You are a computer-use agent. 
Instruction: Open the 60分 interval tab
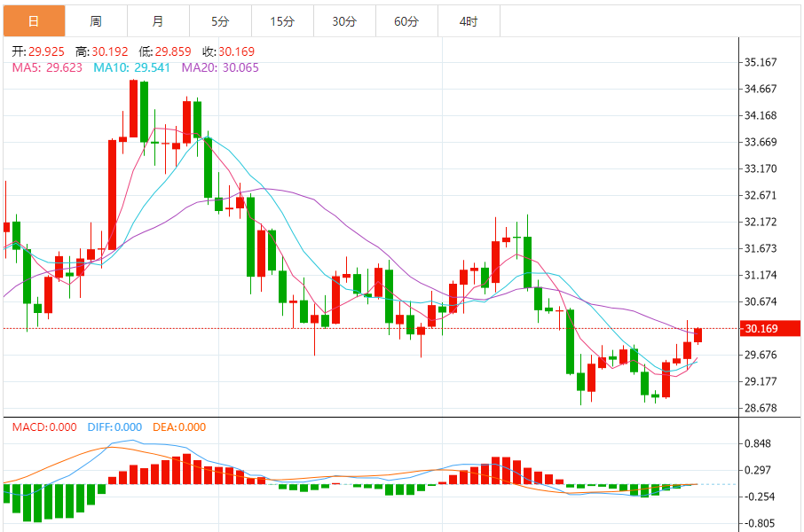pos(406,21)
